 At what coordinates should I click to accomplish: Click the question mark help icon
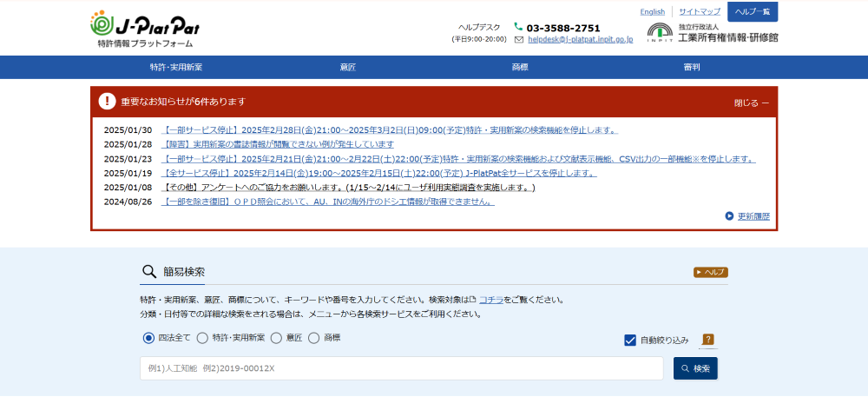tap(708, 340)
